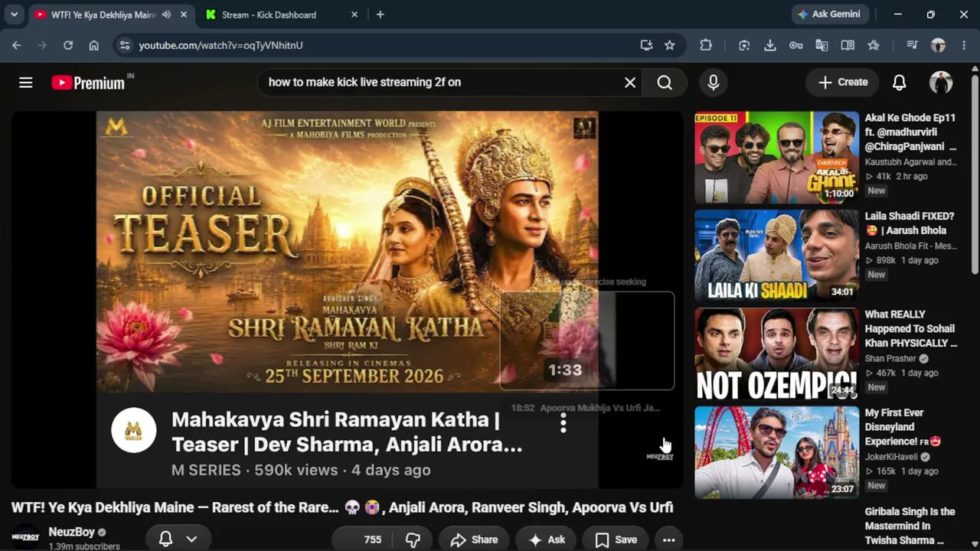Start voice search with the microphone
This screenshot has height=551, width=980.
tap(714, 83)
